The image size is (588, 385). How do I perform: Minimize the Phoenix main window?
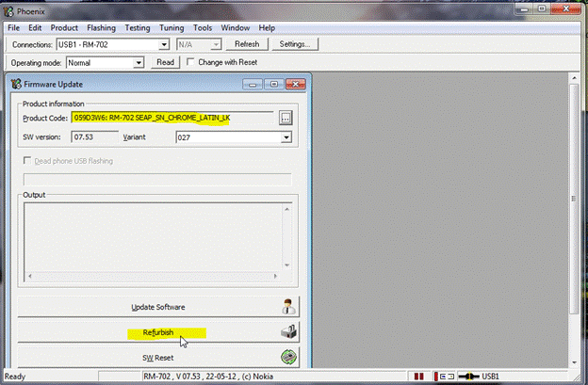click(x=524, y=9)
